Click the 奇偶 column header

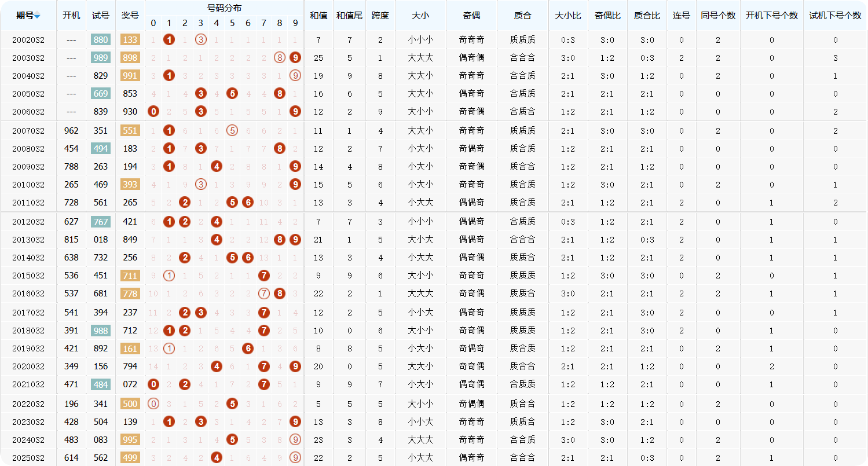pyautogui.click(x=471, y=16)
